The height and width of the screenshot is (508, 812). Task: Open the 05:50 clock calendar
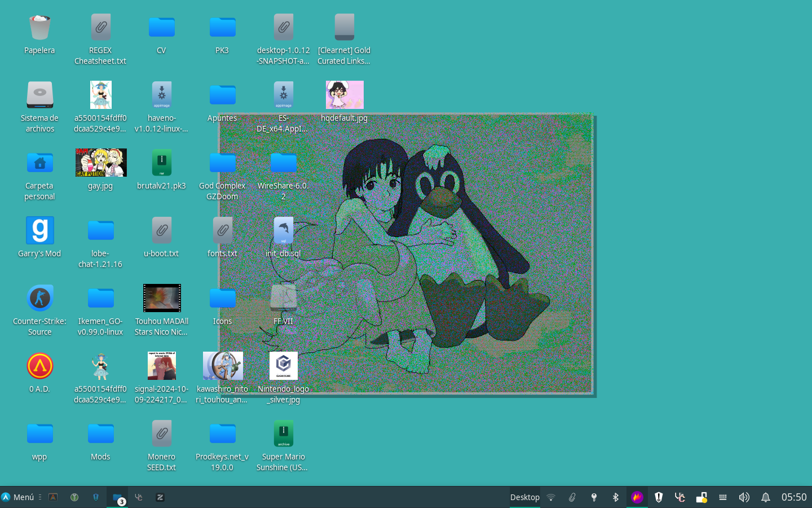794,497
